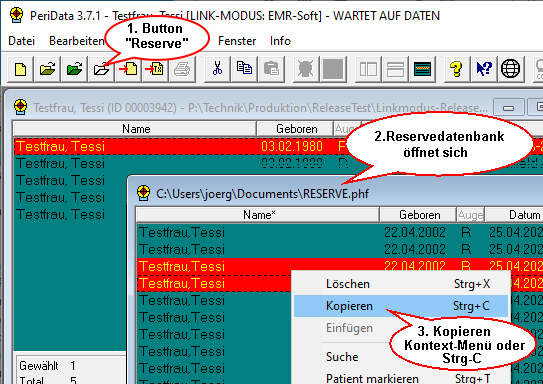
Task: Open the Reserve database folder icon
Action: click(x=101, y=69)
